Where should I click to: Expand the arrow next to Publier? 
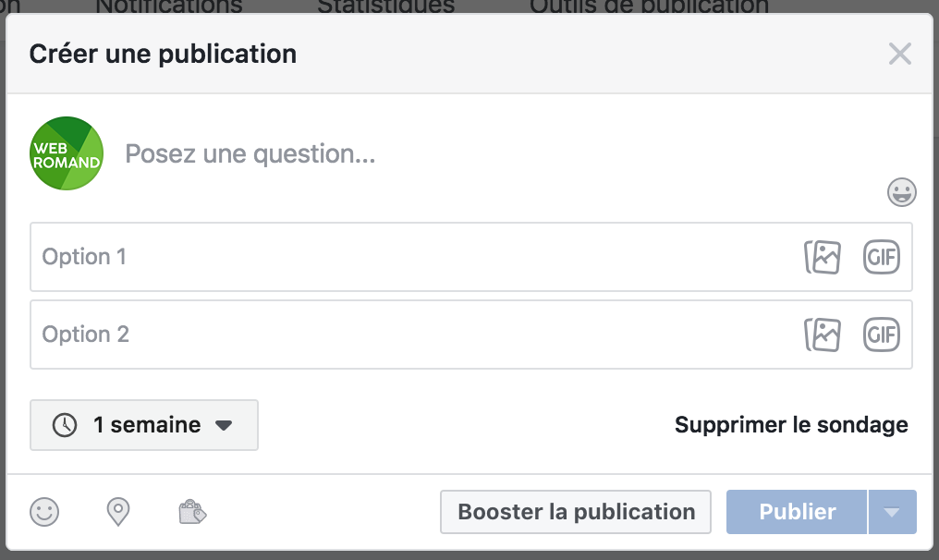pyautogui.click(x=892, y=512)
